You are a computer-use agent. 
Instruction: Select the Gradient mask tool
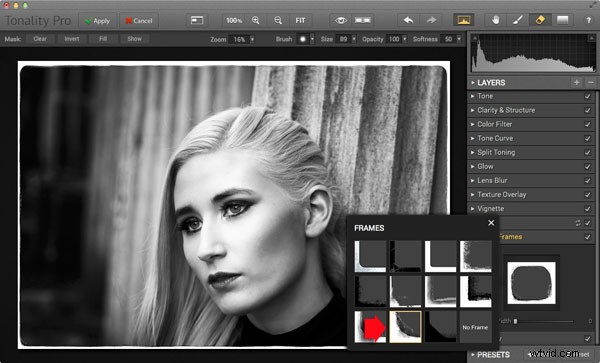click(x=562, y=20)
